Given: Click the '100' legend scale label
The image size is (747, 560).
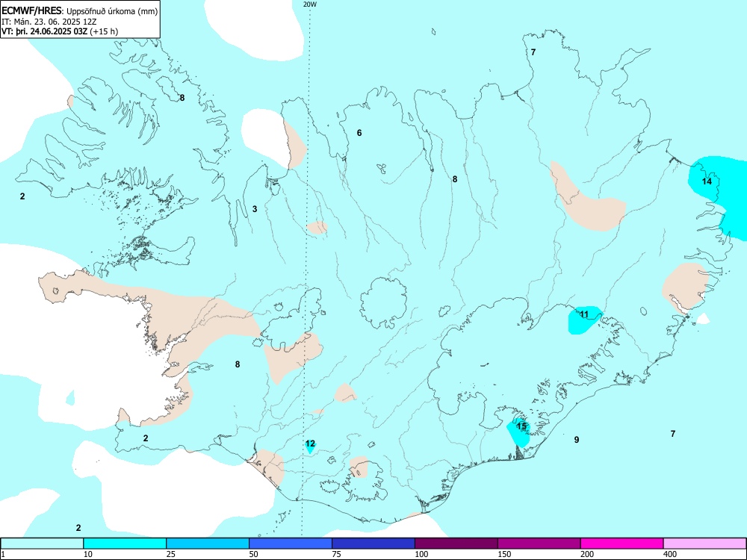Looking at the screenshot, I should (x=421, y=554).
